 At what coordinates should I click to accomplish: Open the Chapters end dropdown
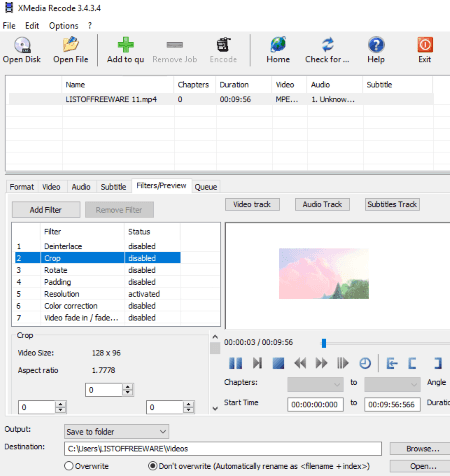[392, 384]
